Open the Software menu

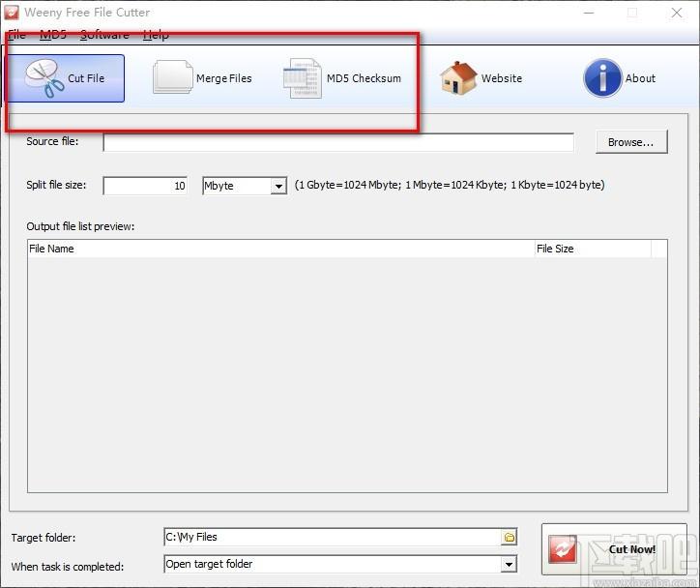coord(104,35)
